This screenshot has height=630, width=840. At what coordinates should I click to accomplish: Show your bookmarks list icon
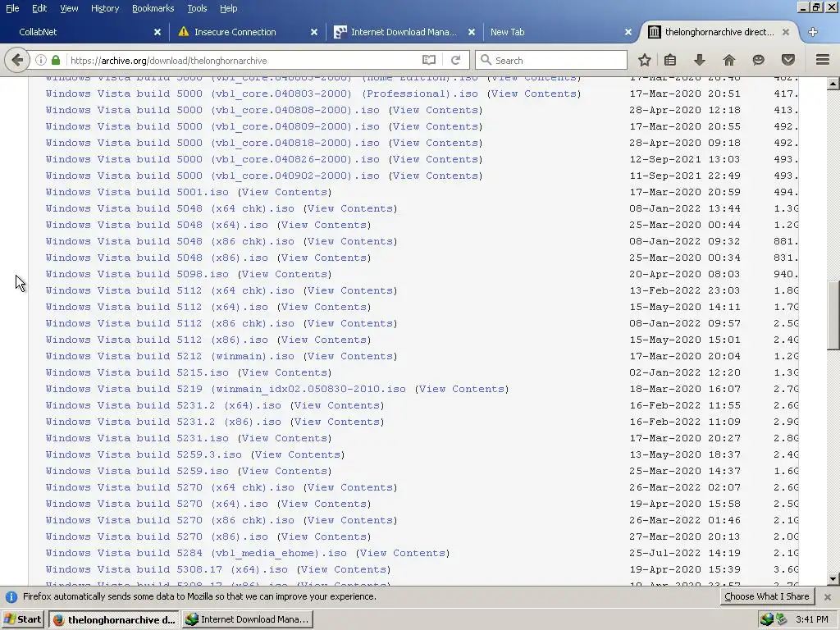tap(670, 60)
